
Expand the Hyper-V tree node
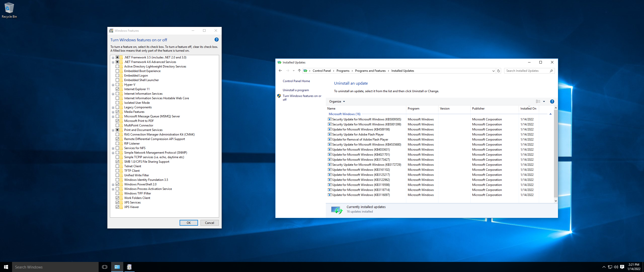113,85
